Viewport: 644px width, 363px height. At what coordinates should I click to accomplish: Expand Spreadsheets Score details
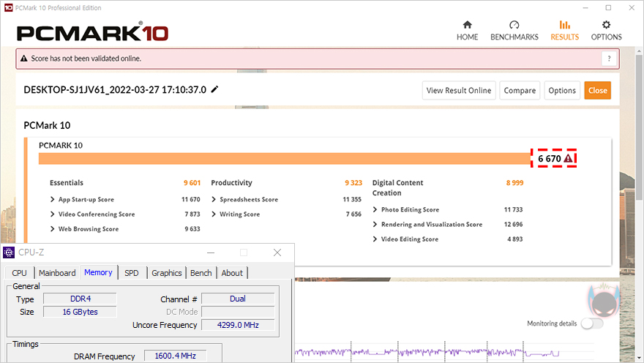214,199
